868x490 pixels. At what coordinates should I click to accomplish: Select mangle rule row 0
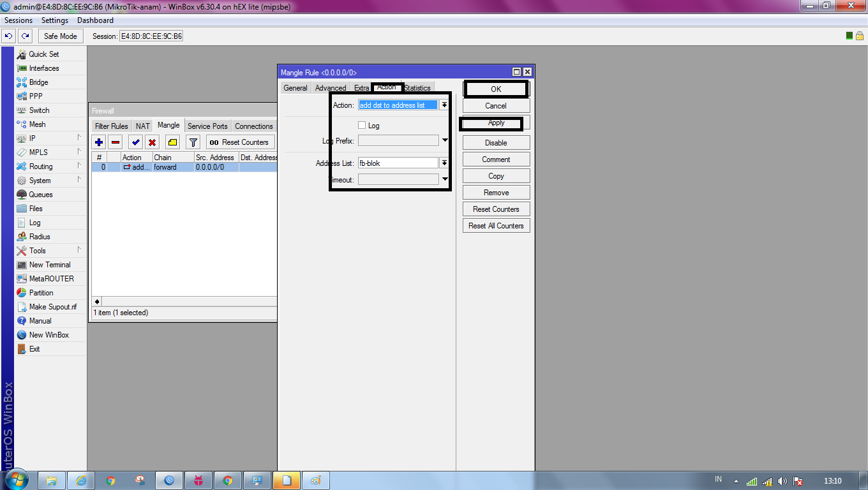point(184,167)
